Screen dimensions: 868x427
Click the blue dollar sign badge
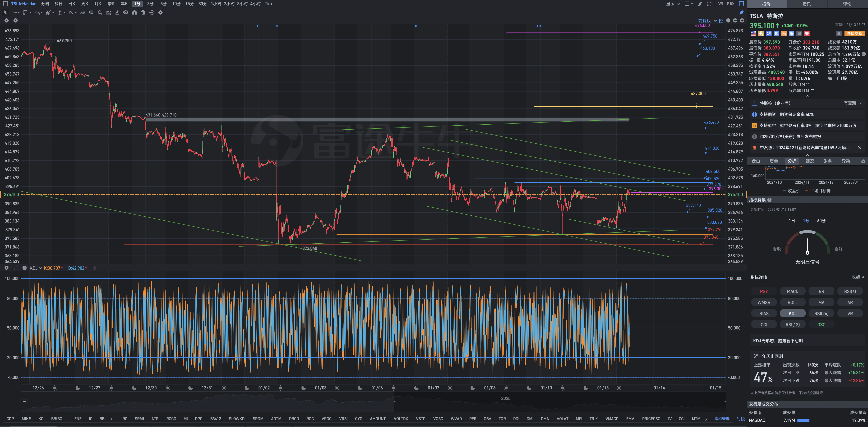pyautogui.click(x=776, y=33)
